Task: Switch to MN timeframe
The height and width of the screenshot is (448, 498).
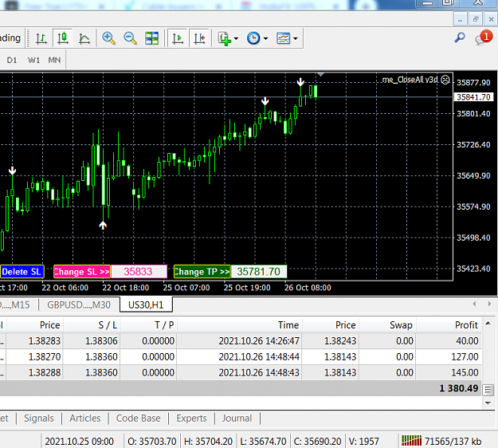Action: coord(54,60)
